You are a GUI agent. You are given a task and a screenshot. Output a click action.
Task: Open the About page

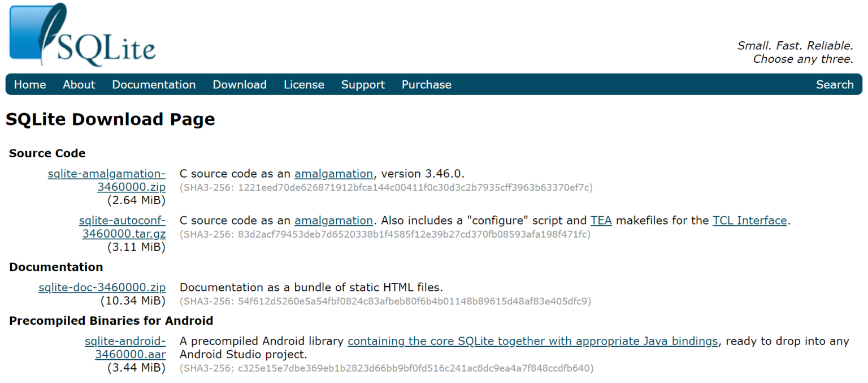point(79,84)
